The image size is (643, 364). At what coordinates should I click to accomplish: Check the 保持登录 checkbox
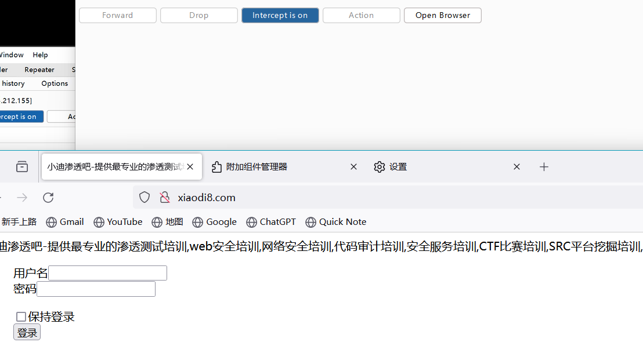point(21,316)
